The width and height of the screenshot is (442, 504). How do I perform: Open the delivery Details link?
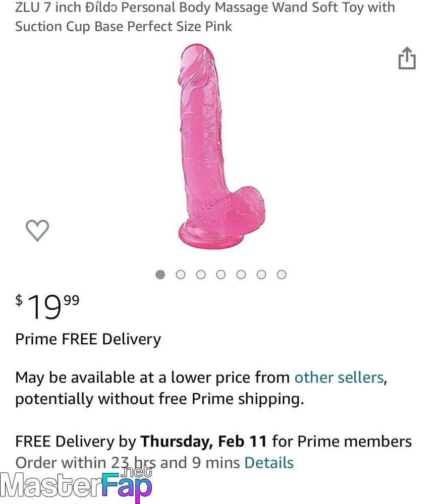269,463
